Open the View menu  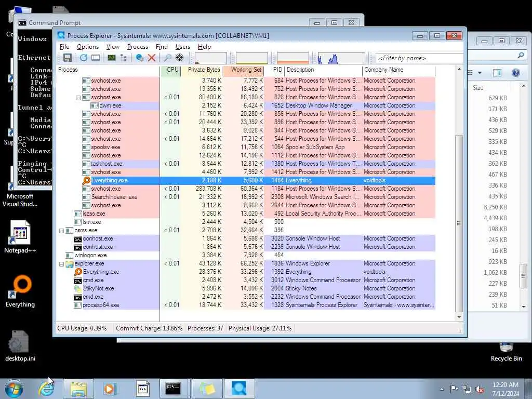point(113,47)
